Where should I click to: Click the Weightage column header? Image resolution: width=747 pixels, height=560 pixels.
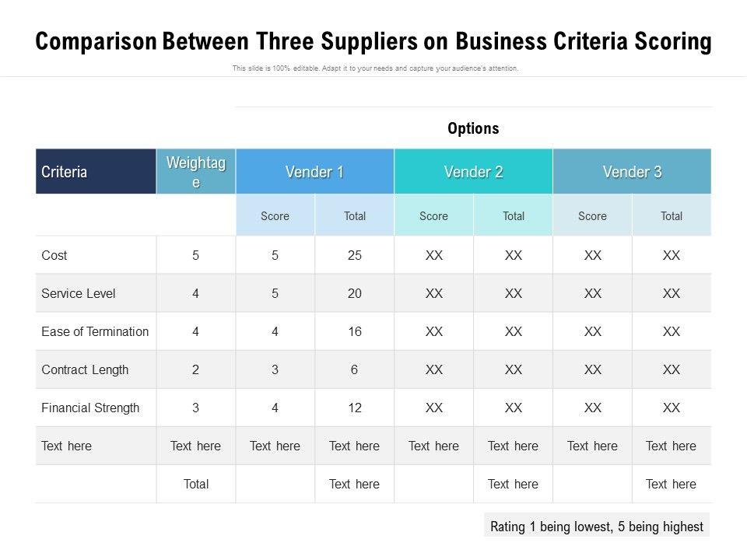pyautogui.click(x=196, y=172)
